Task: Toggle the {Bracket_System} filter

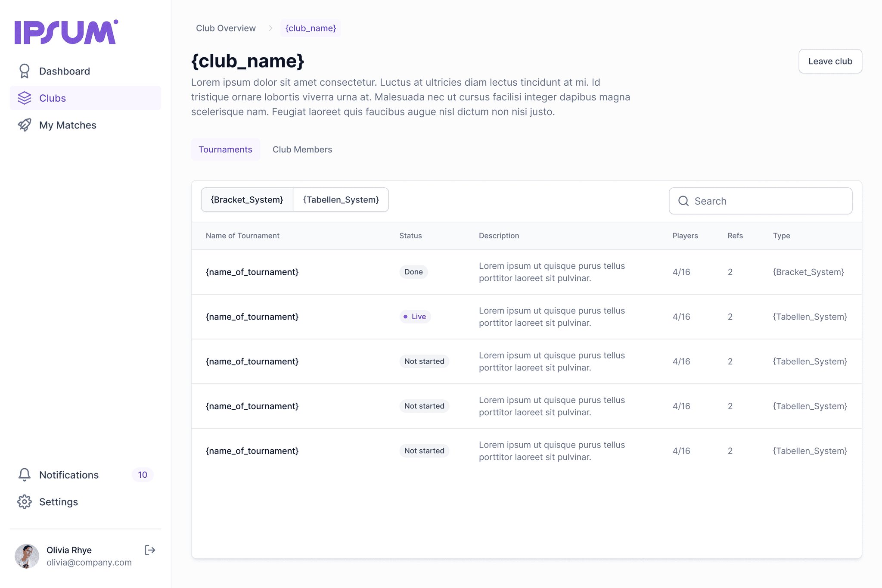Action: click(x=247, y=200)
